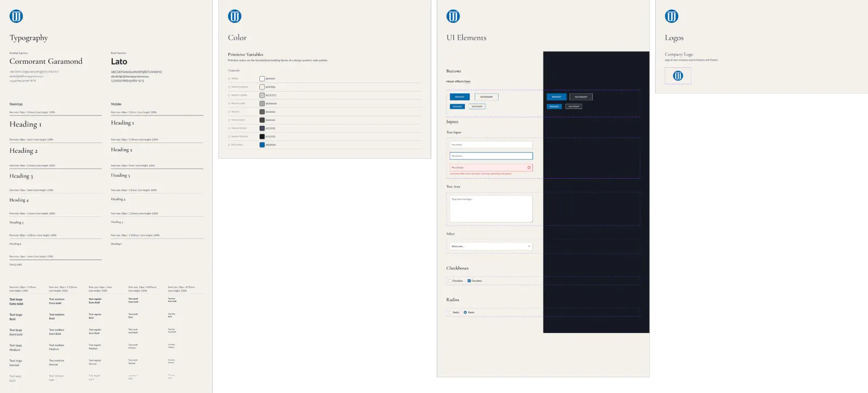Click the variable icon beside White
868x393 pixels.
click(229, 79)
